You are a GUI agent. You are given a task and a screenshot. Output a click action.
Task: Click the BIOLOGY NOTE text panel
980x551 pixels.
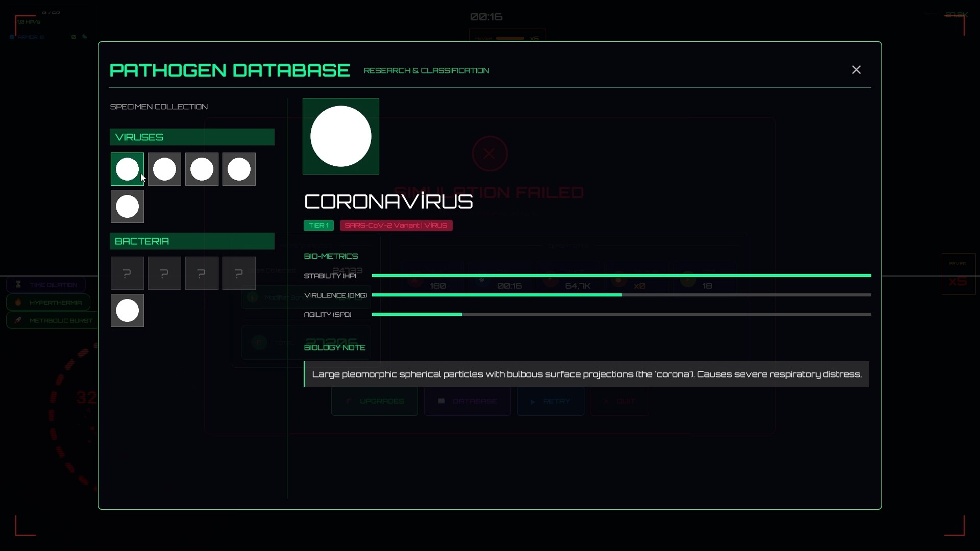click(x=586, y=374)
